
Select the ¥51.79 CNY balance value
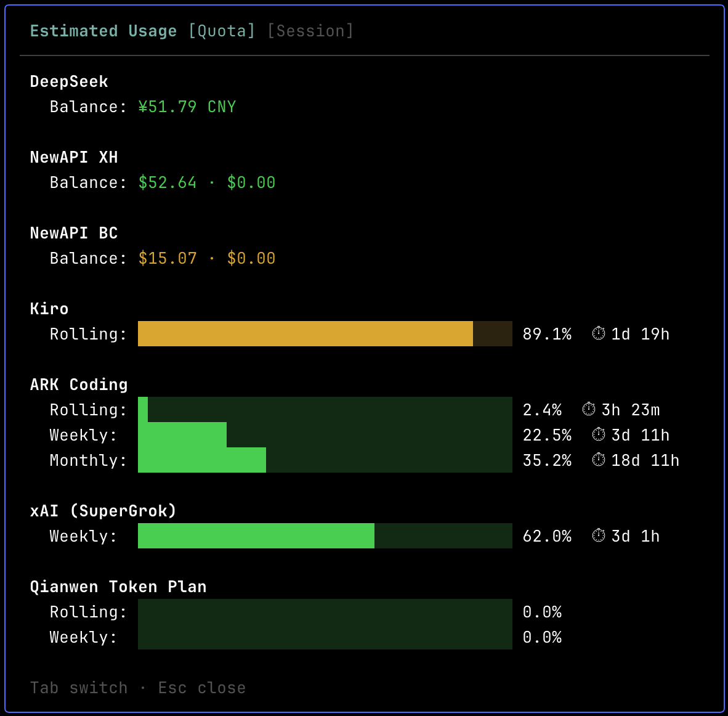tap(187, 107)
